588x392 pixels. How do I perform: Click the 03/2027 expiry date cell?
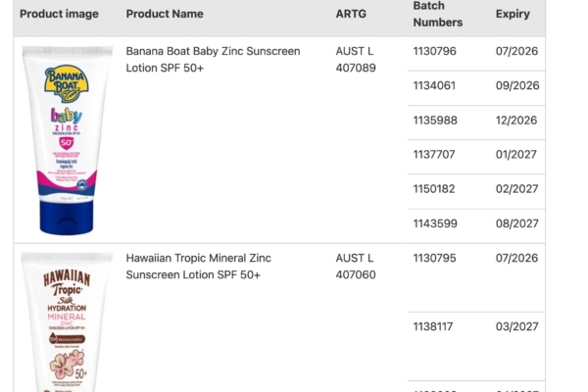(x=516, y=326)
